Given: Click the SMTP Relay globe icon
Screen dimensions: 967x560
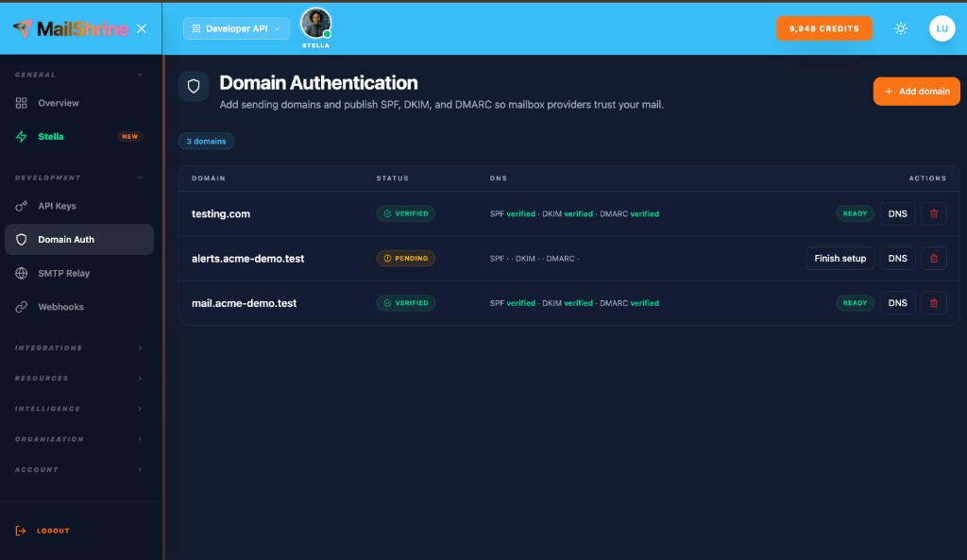Looking at the screenshot, I should pos(22,273).
